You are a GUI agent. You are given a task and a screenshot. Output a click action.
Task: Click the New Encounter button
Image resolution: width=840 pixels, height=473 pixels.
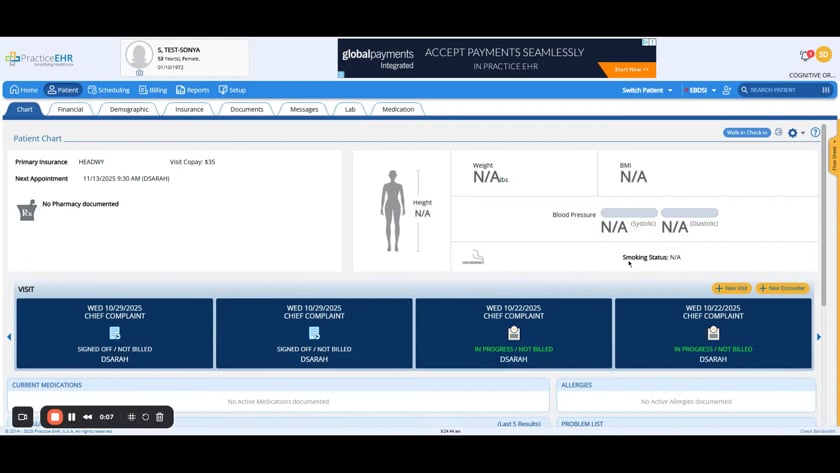[x=782, y=288]
